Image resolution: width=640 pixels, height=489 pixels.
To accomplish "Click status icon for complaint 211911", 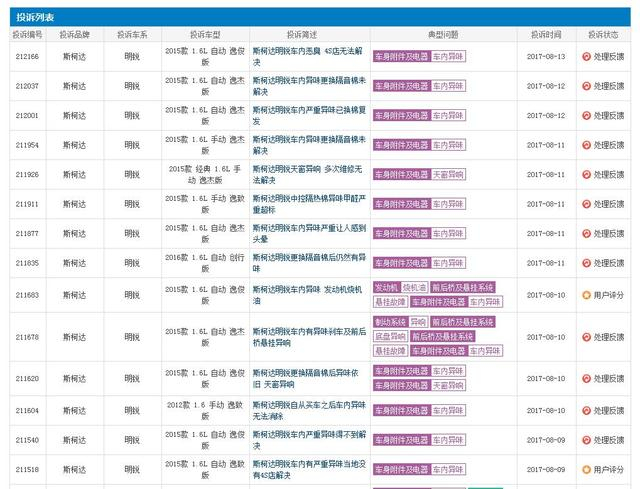I will 587,204.
